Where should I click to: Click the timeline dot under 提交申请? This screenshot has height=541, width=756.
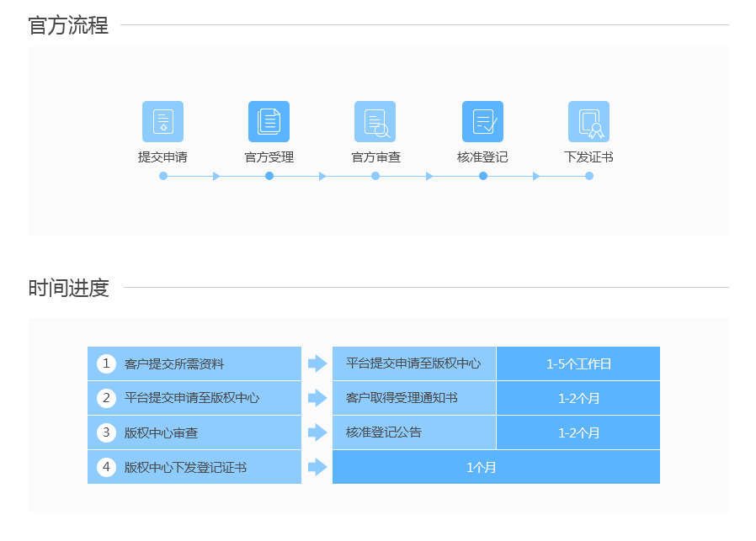click(163, 176)
